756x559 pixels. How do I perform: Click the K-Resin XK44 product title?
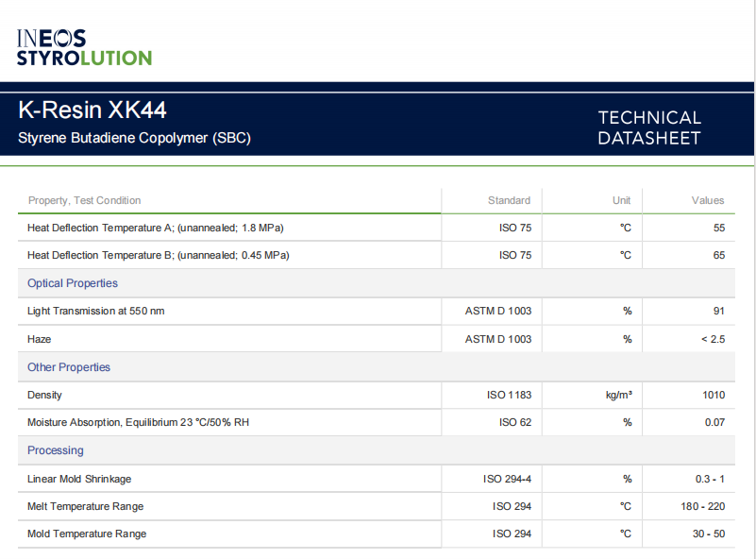[x=92, y=110]
